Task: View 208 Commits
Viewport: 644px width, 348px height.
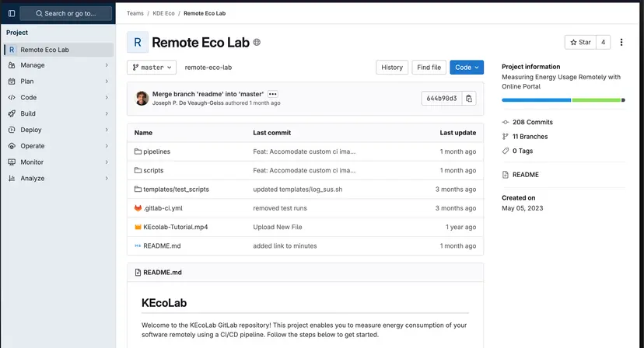Action: click(532, 122)
